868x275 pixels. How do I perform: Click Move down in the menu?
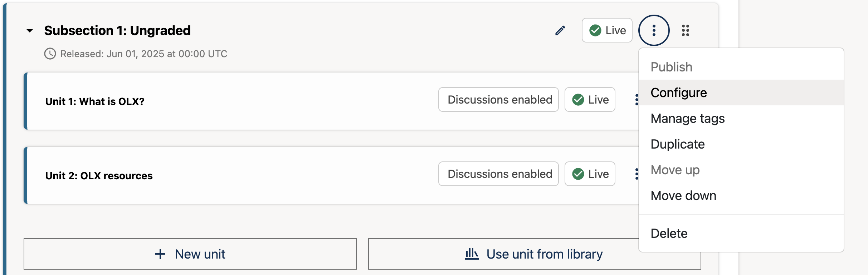tap(683, 196)
